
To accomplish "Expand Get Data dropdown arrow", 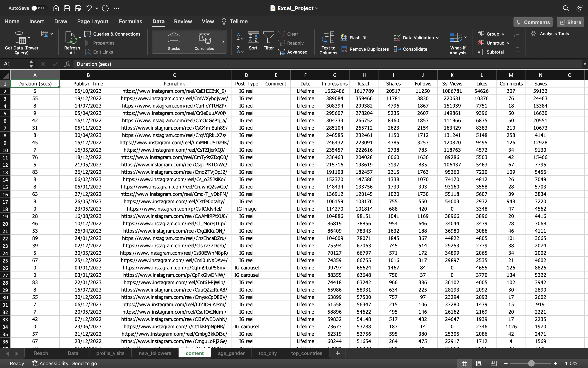I will coord(29,37).
